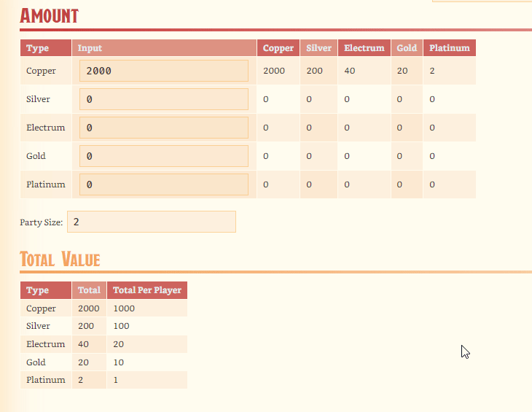Click the Amount section heading
Screen dimensions: 532x412
point(49,16)
